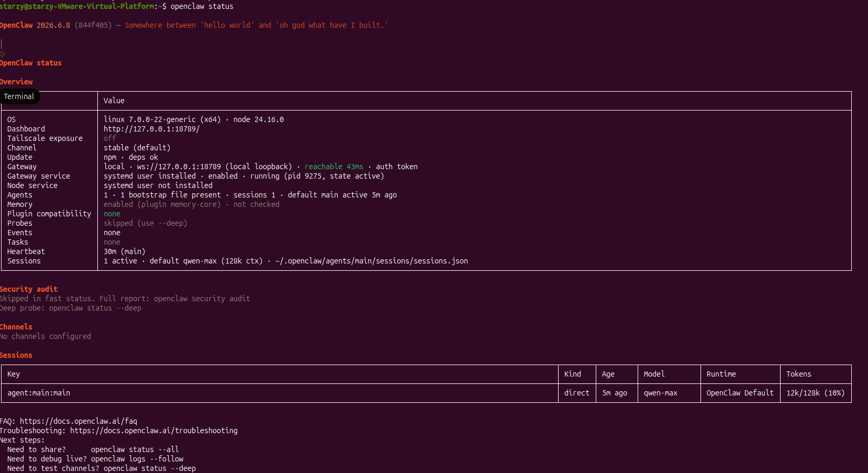Click the gateway address ws://127.0.0.1:18789
Image resolution: width=868 pixels, height=473 pixels.
[x=179, y=167]
